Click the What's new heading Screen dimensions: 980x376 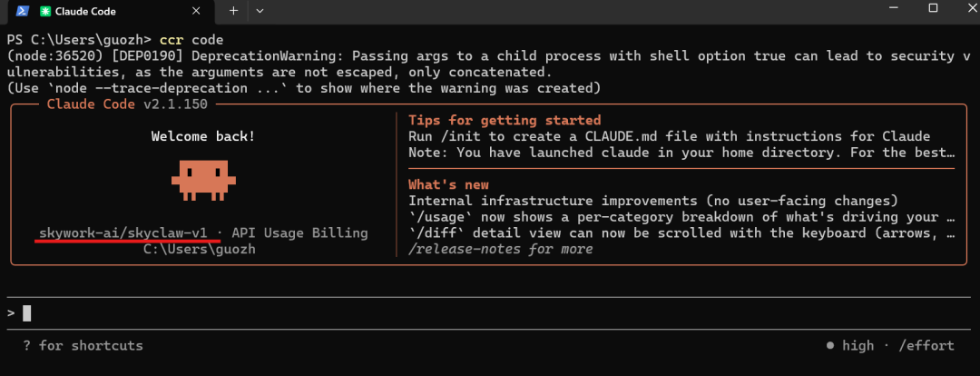click(448, 184)
